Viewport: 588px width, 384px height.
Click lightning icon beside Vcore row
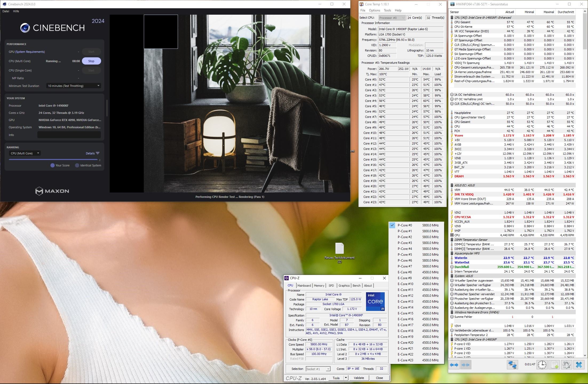click(452, 135)
